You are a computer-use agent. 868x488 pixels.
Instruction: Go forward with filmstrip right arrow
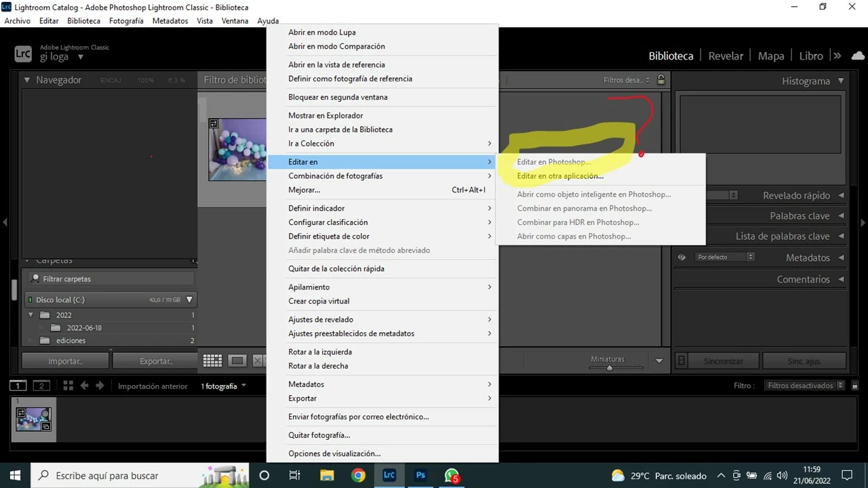pyautogui.click(x=100, y=386)
